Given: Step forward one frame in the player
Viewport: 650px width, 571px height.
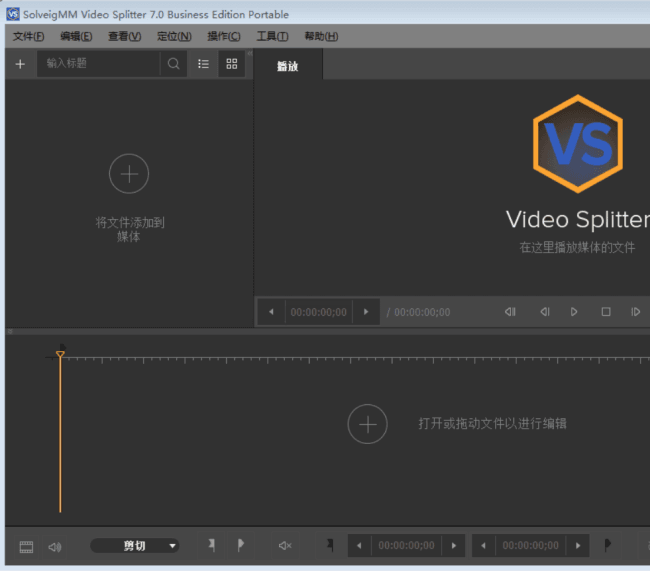Looking at the screenshot, I should pyautogui.click(x=635, y=312).
